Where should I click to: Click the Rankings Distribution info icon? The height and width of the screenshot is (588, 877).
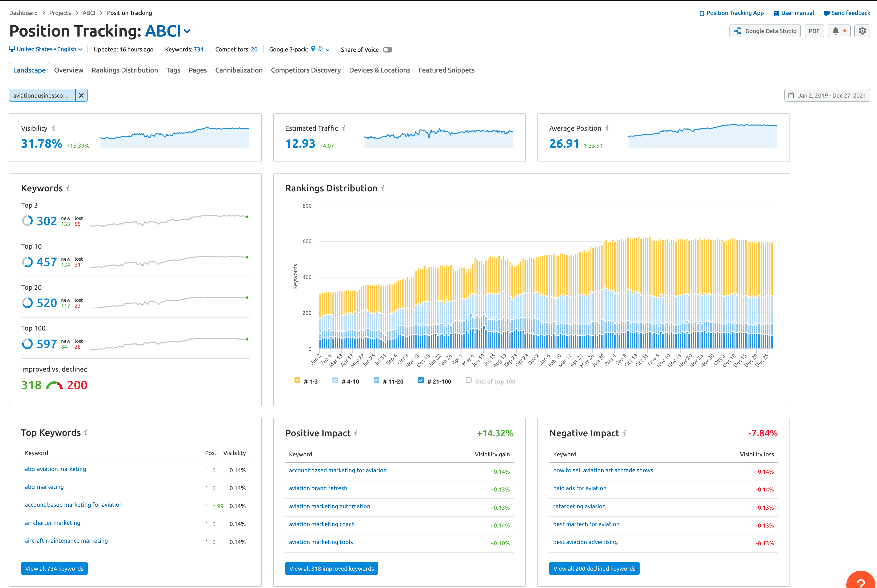tap(383, 188)
